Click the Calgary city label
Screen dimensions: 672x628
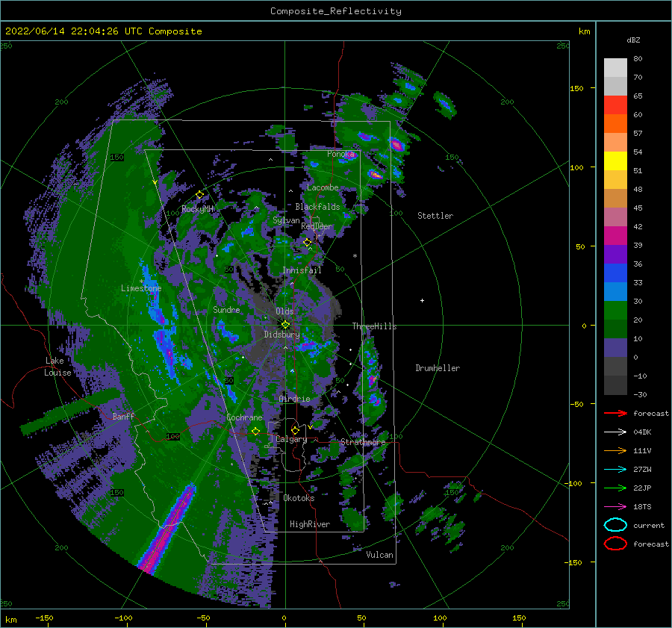pyautogui.click(x=291, y=439)
